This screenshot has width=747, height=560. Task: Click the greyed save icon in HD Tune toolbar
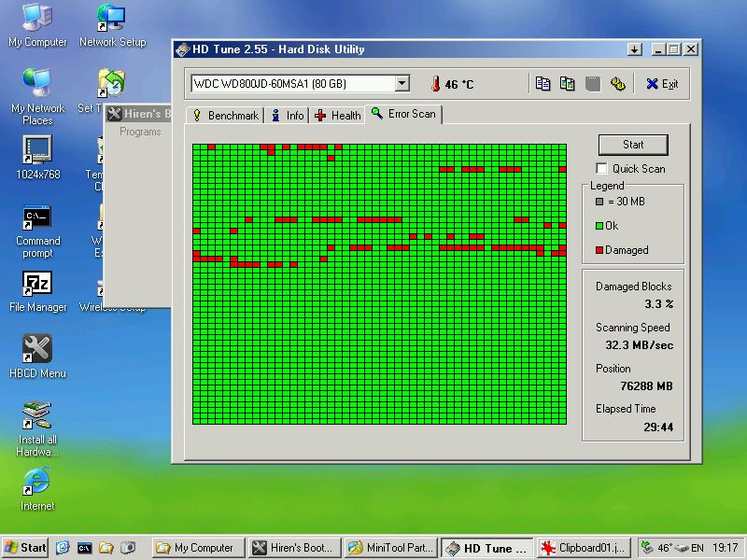click(592, 84)
